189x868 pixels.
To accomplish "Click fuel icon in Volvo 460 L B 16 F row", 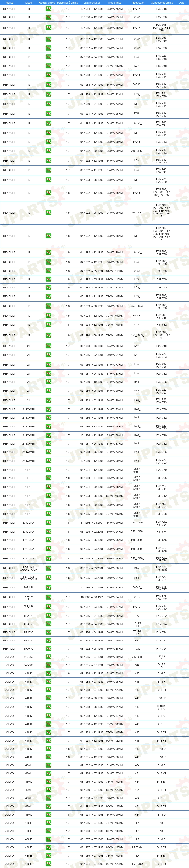I will tap(49, 765).
